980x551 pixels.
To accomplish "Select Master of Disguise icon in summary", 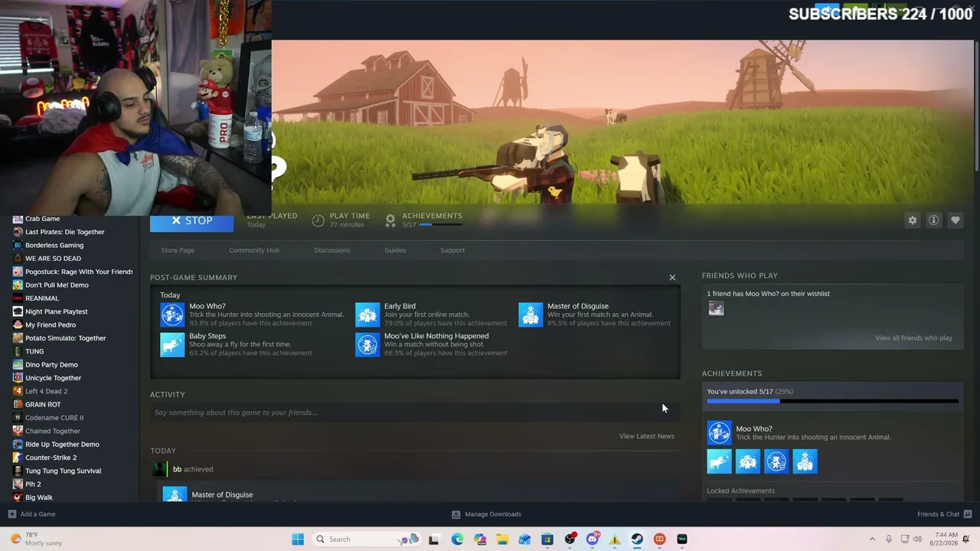I will 531,315.
